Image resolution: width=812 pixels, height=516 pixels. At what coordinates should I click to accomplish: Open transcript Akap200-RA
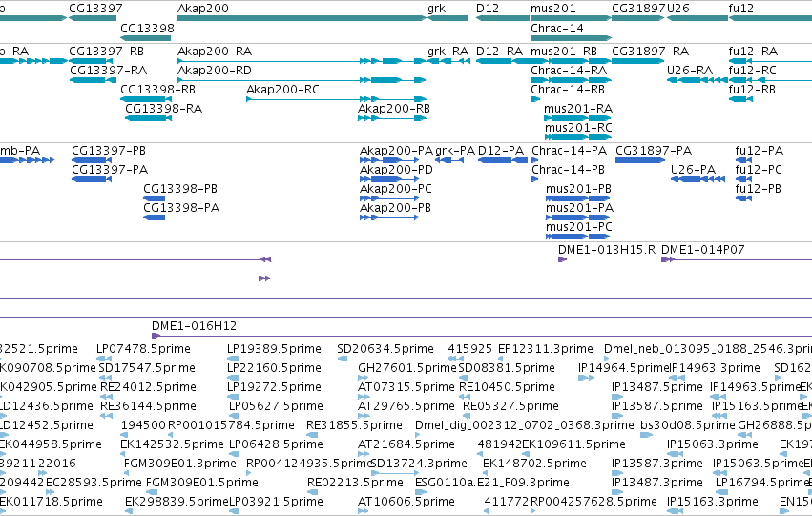(302, 61)
